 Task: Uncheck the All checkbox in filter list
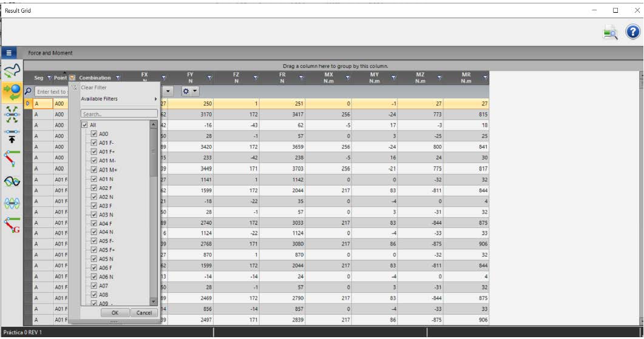point(84,125)
